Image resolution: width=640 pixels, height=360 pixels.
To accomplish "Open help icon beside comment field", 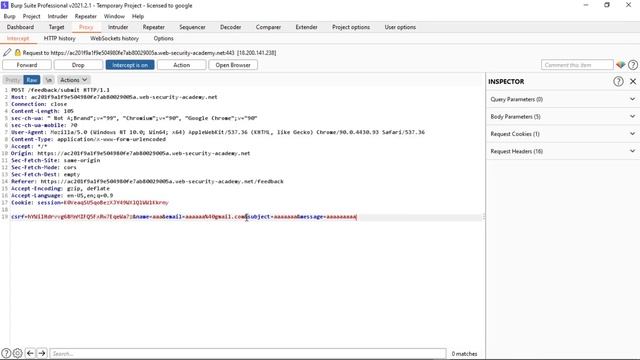I will (x=633, y=64).
